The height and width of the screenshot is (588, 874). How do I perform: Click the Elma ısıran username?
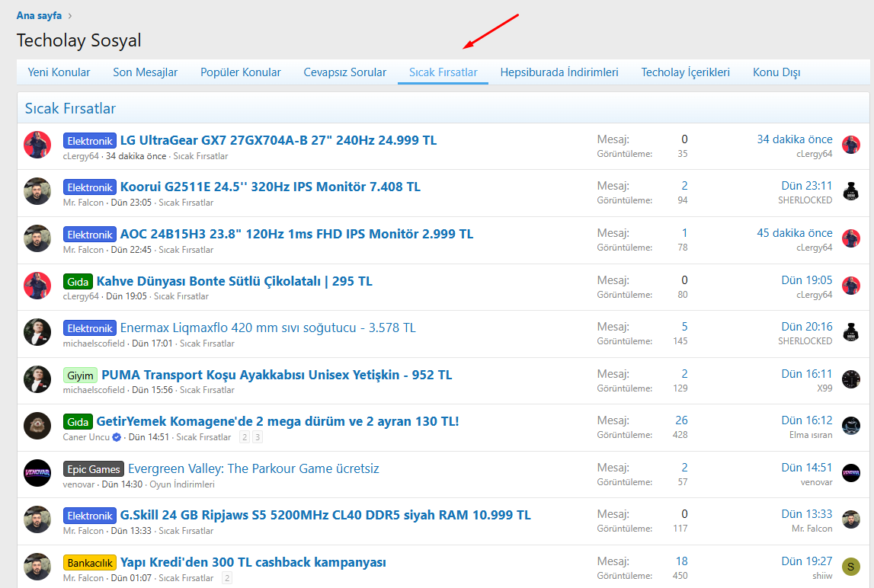tap(811, 435)
